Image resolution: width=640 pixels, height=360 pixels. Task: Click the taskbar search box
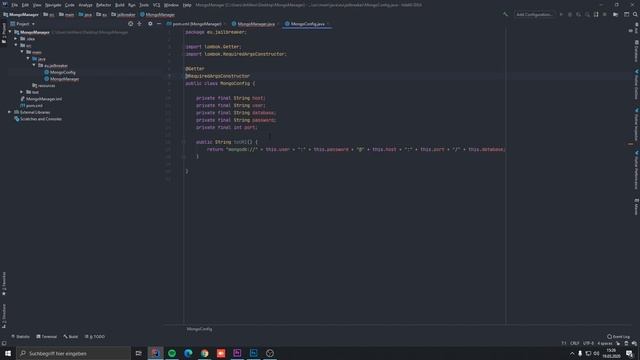coord(73,353)
